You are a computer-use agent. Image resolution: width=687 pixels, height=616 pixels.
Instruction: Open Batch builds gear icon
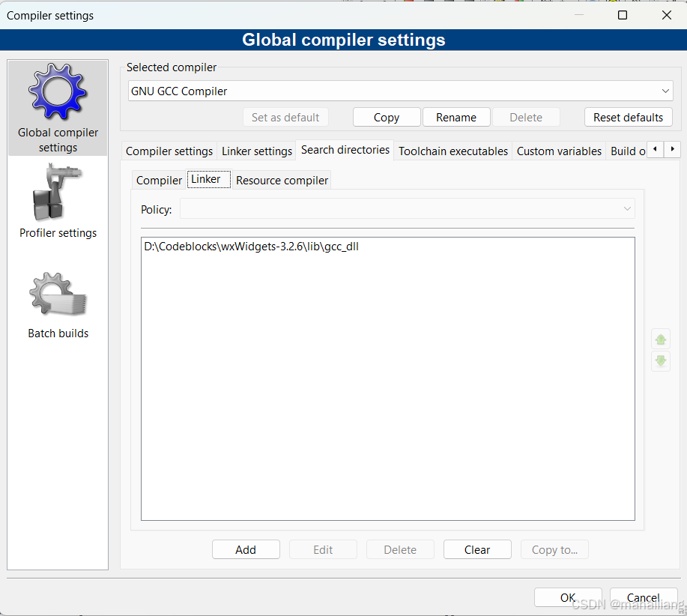[x=58, y=294]
